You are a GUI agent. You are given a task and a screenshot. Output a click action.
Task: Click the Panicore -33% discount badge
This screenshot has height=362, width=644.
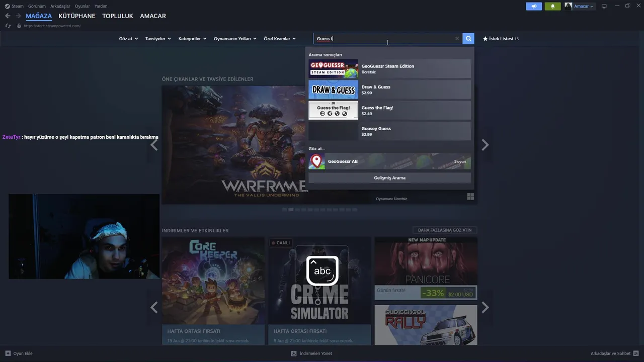(433, 293)
